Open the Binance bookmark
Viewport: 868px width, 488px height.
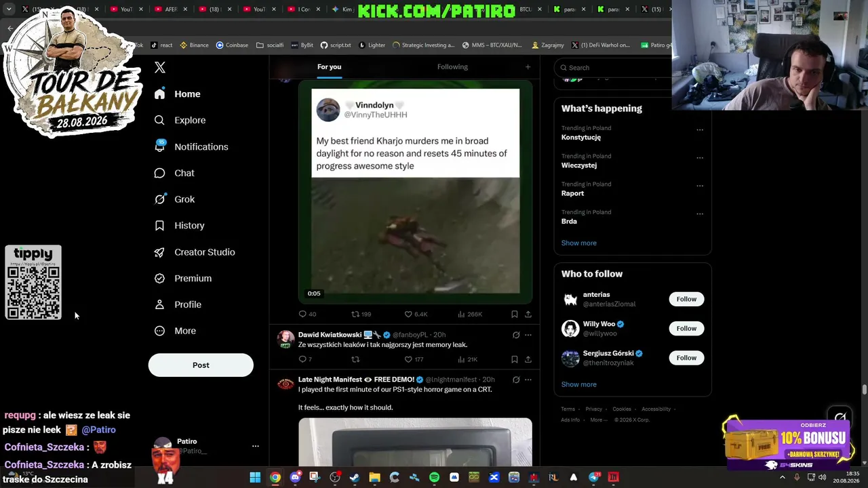[x=194, y=45]
